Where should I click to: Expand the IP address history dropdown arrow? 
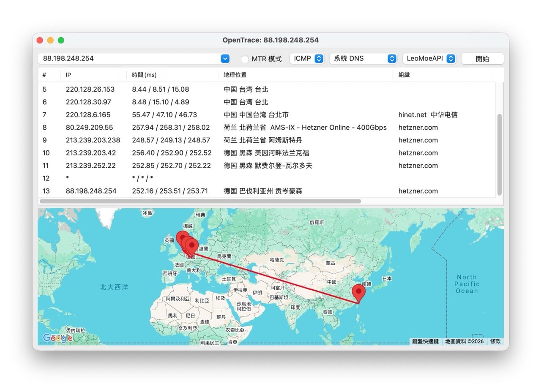[225, 58]
